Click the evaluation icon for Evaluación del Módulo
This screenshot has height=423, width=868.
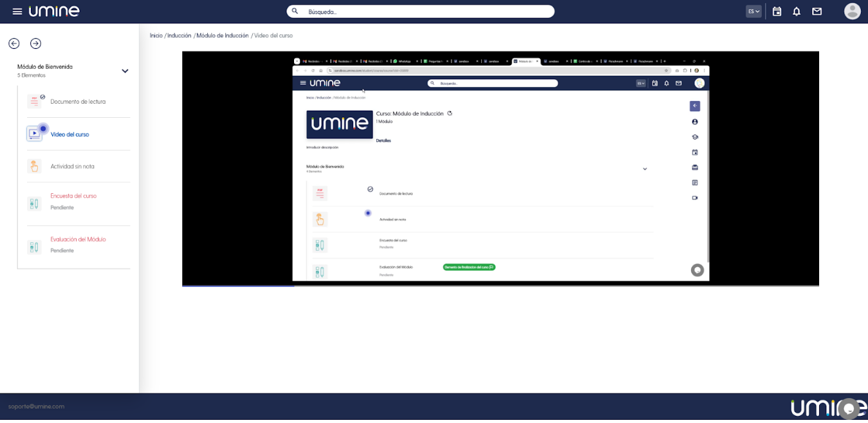[34, 247]
